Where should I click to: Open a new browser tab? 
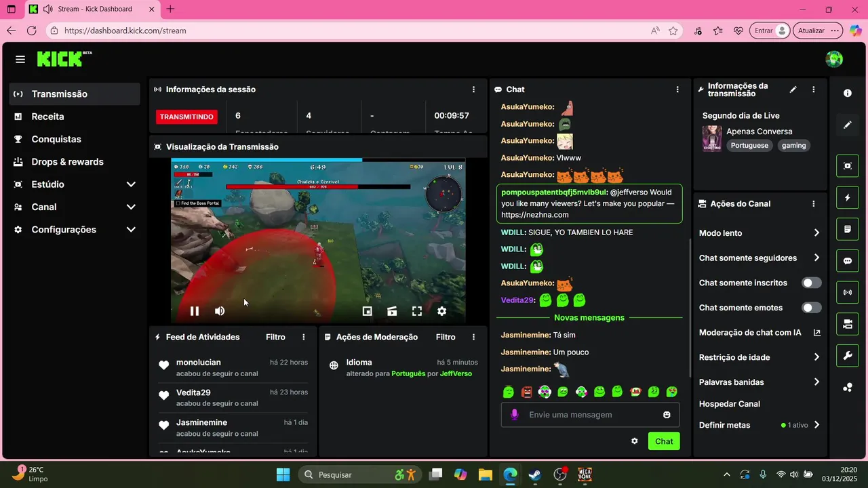tap(170, 9)
